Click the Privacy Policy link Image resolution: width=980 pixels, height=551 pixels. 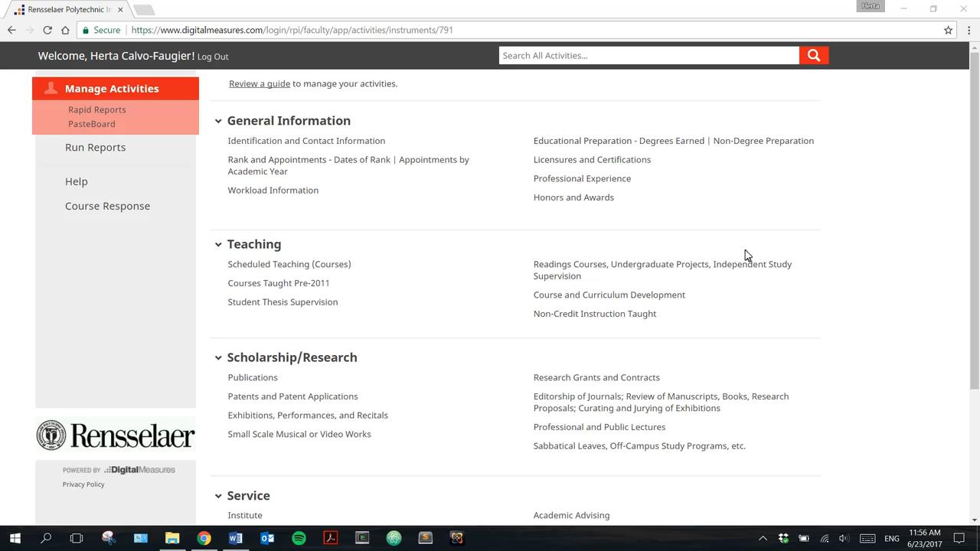(83, 484)
